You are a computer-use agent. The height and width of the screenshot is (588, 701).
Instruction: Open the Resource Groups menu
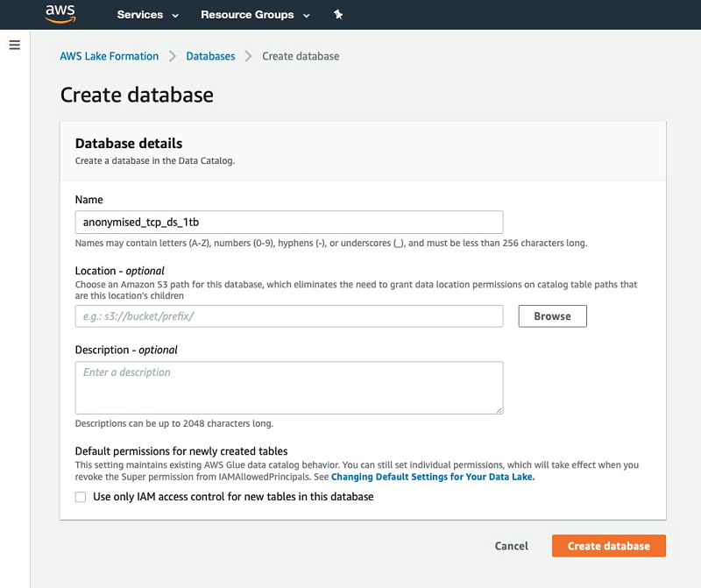[x=248, y=15]
